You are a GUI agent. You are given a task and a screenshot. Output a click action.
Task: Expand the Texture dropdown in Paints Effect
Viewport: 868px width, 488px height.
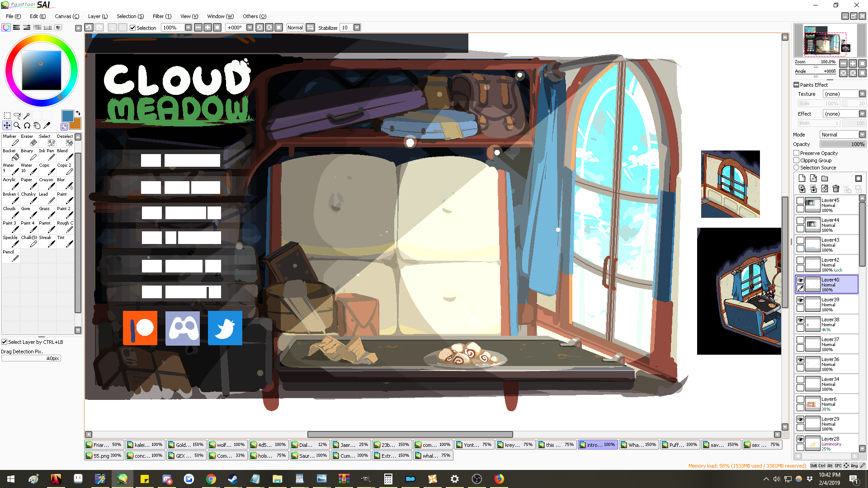[x=862, y=94]
